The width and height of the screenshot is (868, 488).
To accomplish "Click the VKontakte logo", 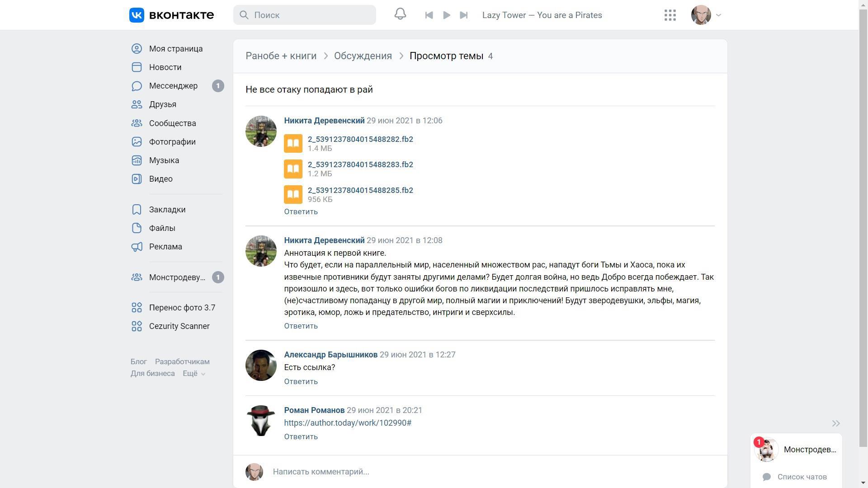I will [171, 15].
